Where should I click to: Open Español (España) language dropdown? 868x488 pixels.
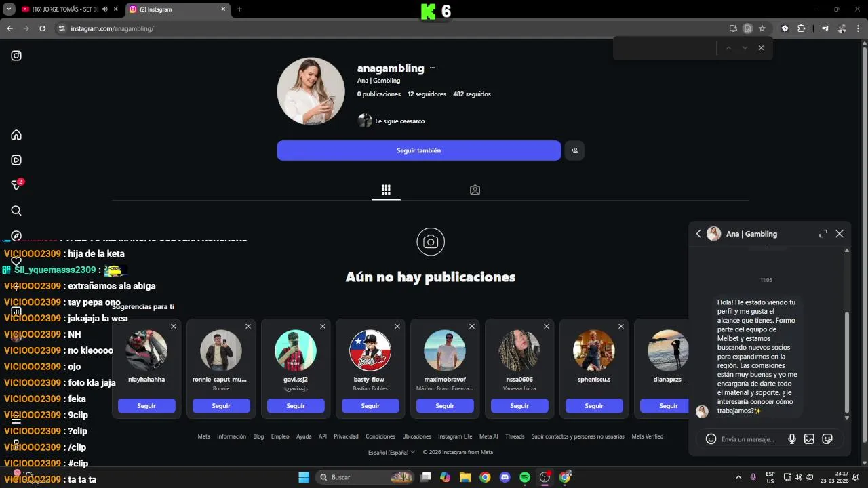[391, 452]
